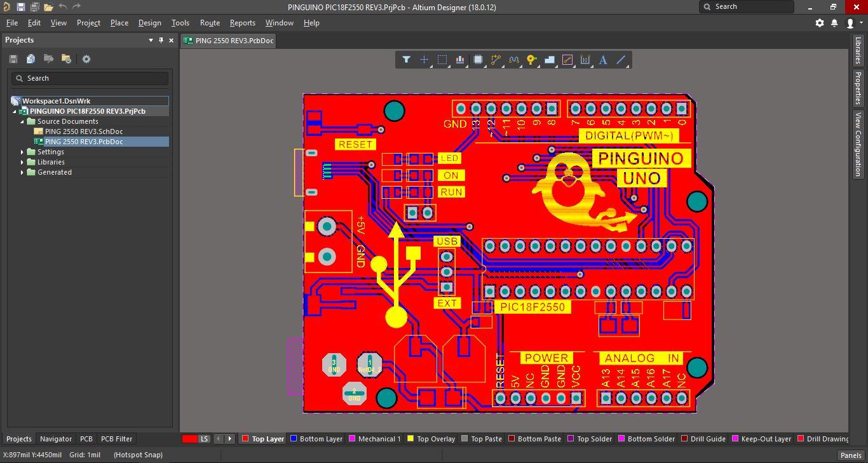This screenshot has width=868, height=463.
Task: Close the Projects panel
Action: coord(171,40)
